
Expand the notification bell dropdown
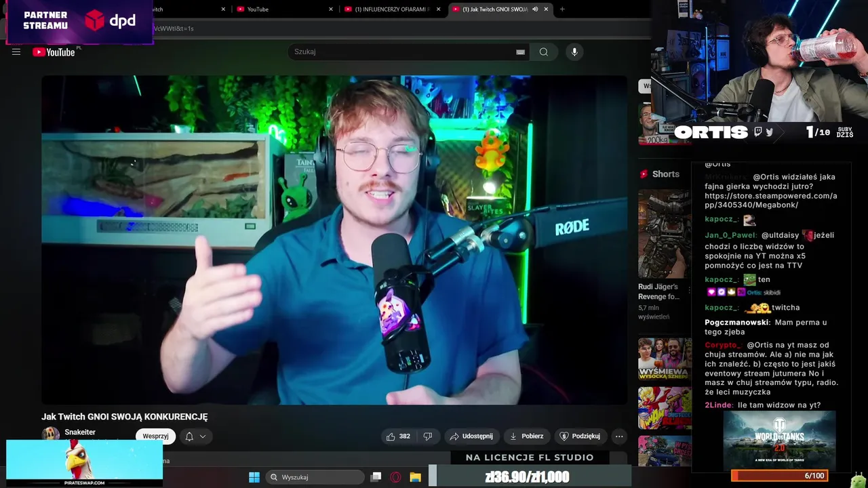click(195, 436)
